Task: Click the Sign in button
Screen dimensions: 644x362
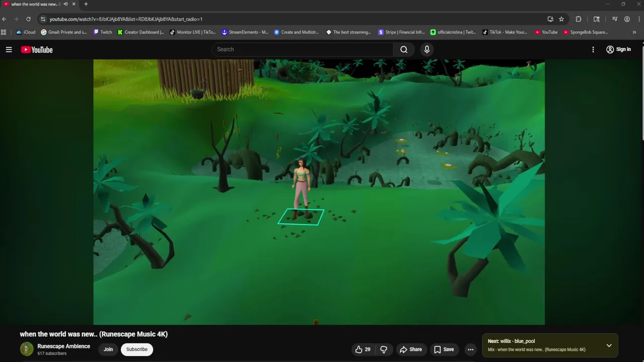Action: point(618,49)
